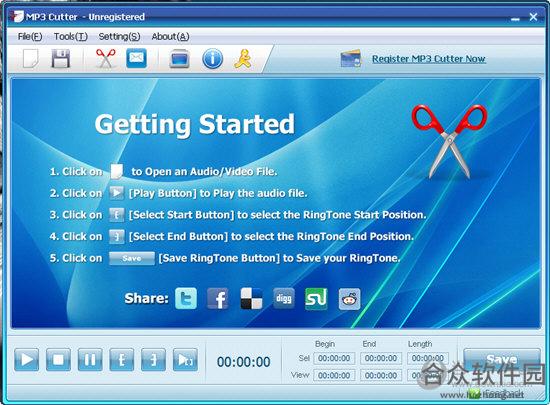Open the Setting menu

point(119,36)
